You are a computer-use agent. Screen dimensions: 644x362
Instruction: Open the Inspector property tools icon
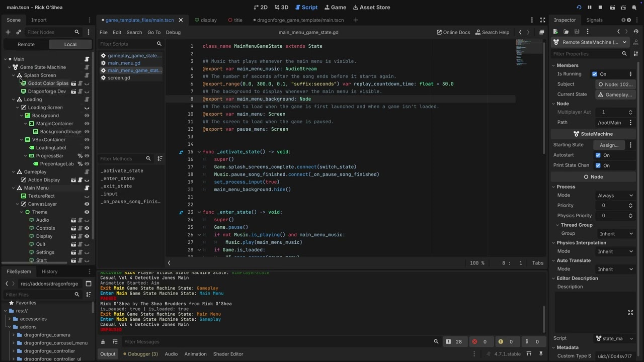636,54
